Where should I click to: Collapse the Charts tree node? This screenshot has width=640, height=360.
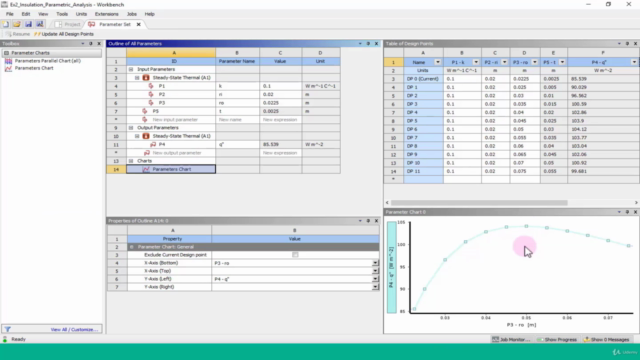tap(131, 161)
